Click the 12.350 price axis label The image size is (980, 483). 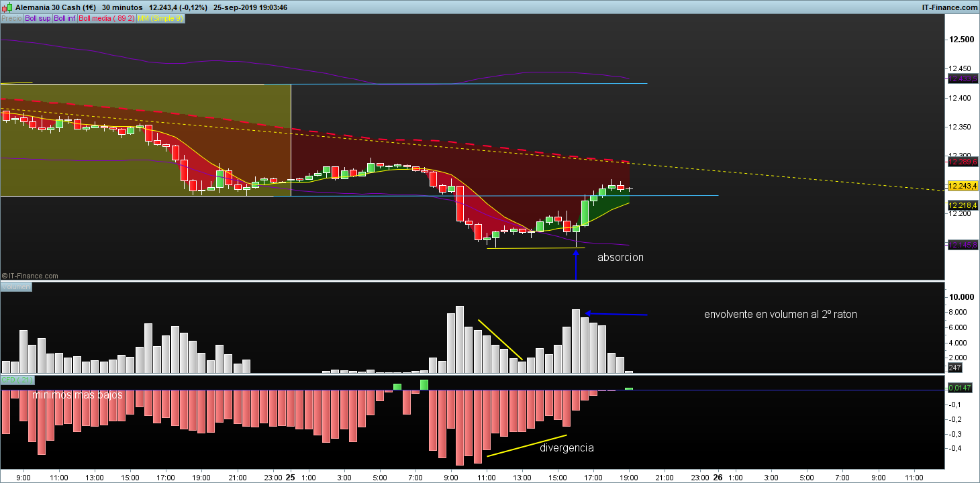pyautogui.click(x=961, y=127)
